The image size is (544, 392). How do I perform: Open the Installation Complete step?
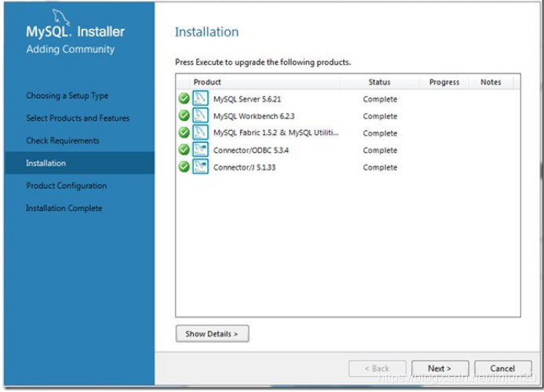[x=64, y=209]
